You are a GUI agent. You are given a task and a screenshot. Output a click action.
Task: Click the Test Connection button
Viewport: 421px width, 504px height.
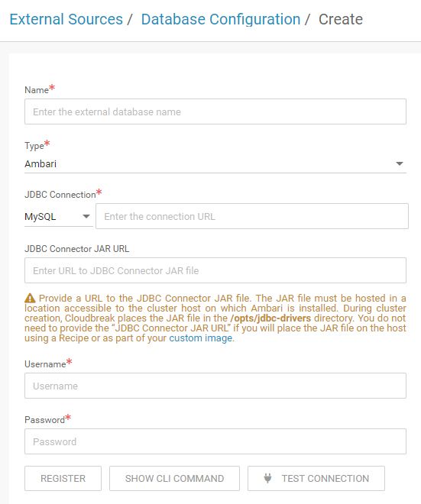316,478
